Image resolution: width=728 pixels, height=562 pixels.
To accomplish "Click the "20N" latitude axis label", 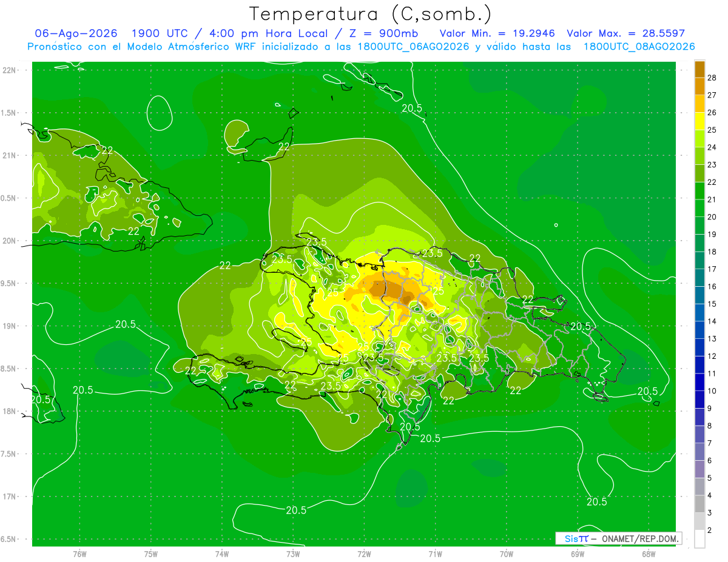I will [10, 241].
